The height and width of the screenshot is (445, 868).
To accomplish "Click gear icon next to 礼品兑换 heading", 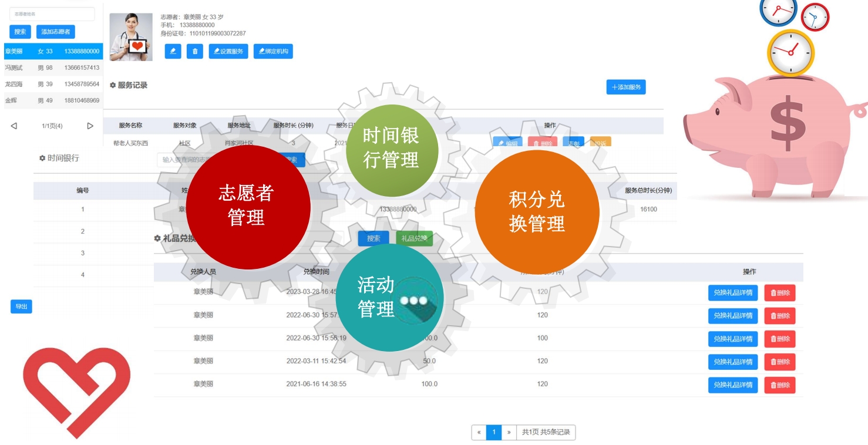I will tap(157, 239).
